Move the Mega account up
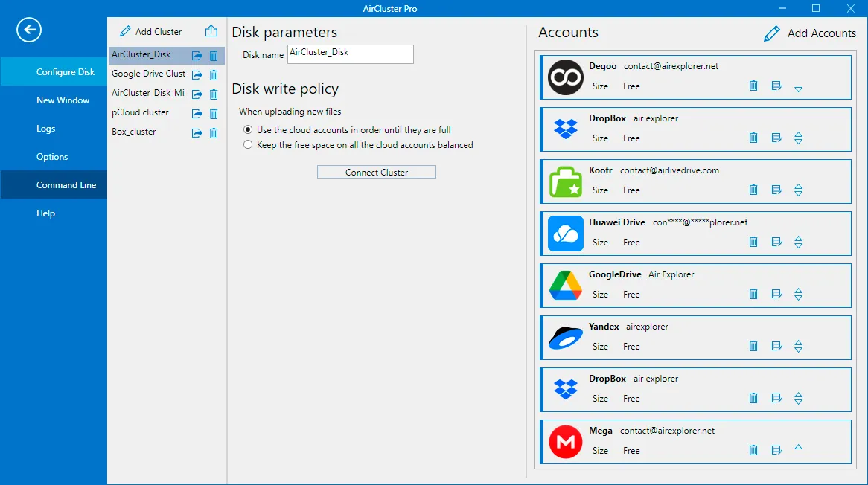The height and width of the screenshot is (485, 868). [x=798, y=447]
